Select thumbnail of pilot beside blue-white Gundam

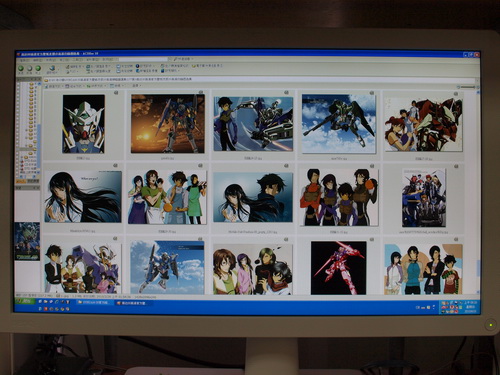click(x=253, y=124)
